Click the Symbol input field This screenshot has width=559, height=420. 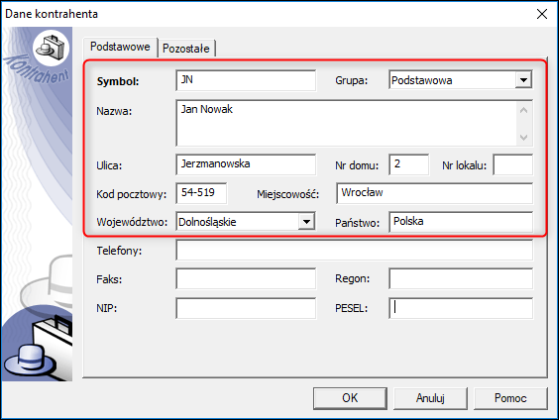246,80
